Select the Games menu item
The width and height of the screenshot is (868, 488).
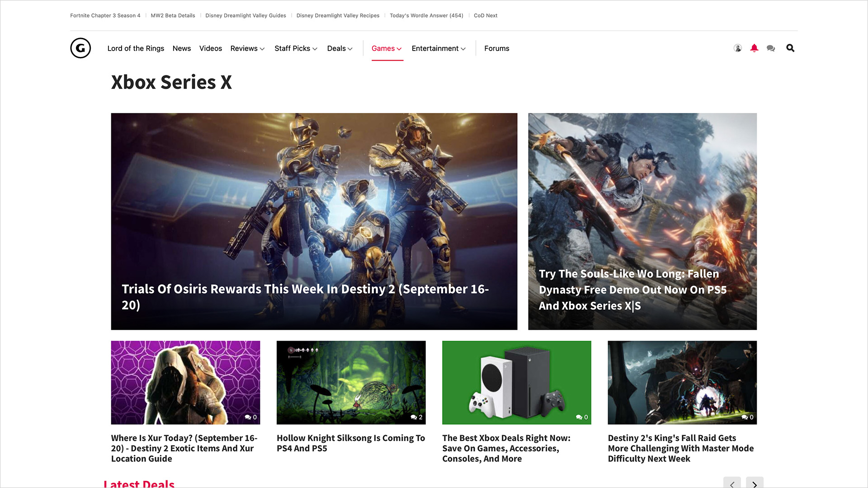387,48
